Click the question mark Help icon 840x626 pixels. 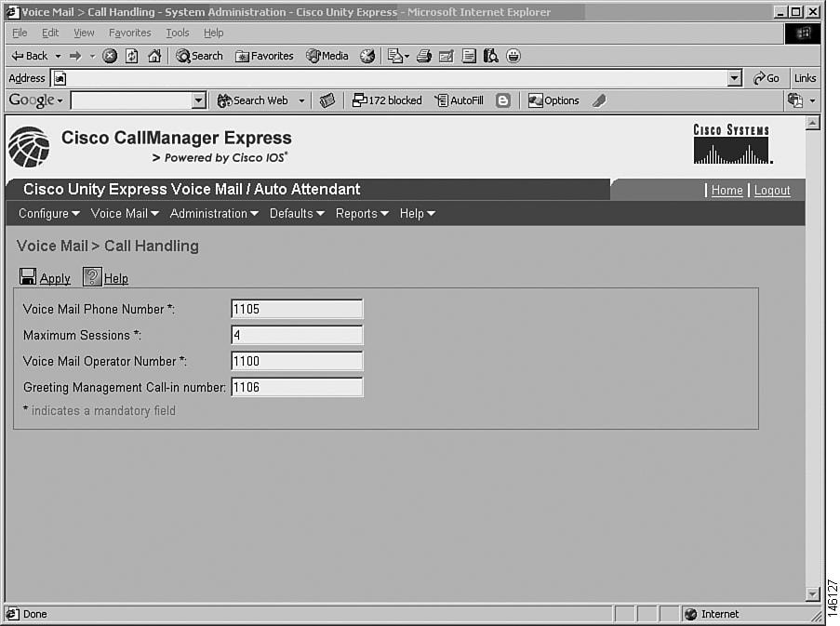pos(92,276)
